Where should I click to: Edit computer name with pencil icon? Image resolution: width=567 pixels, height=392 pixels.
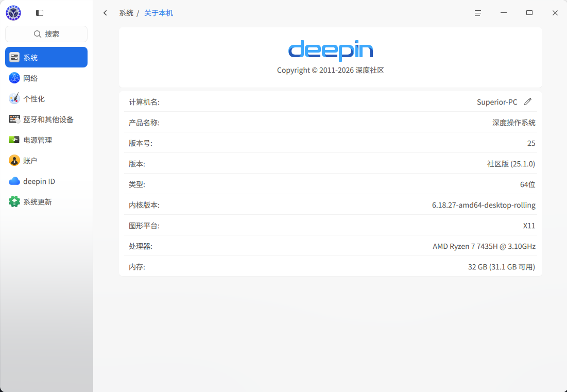point(528,101)
